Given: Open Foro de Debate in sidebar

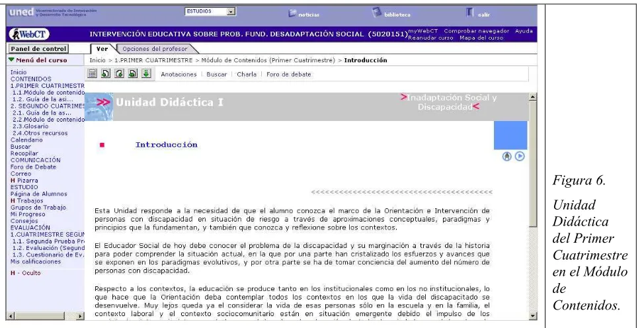Looking at the screenshot, I should click(33, 167).
